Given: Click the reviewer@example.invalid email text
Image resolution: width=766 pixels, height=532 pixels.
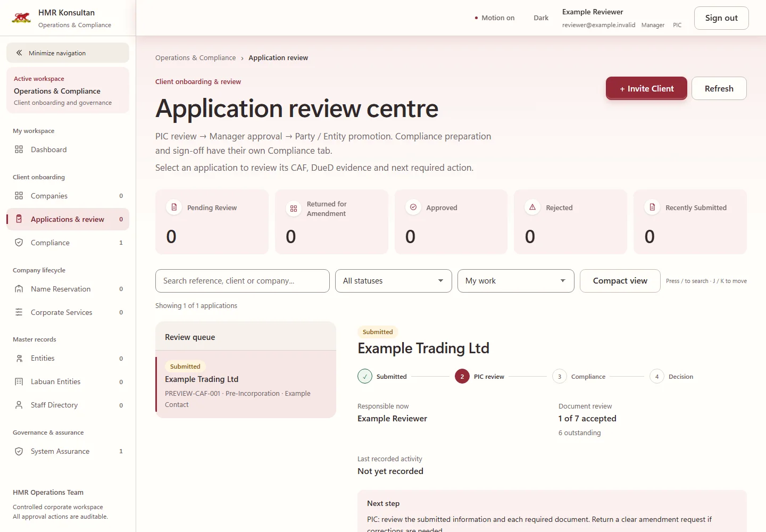Looking at the screenshot, I should click(598, 25).
